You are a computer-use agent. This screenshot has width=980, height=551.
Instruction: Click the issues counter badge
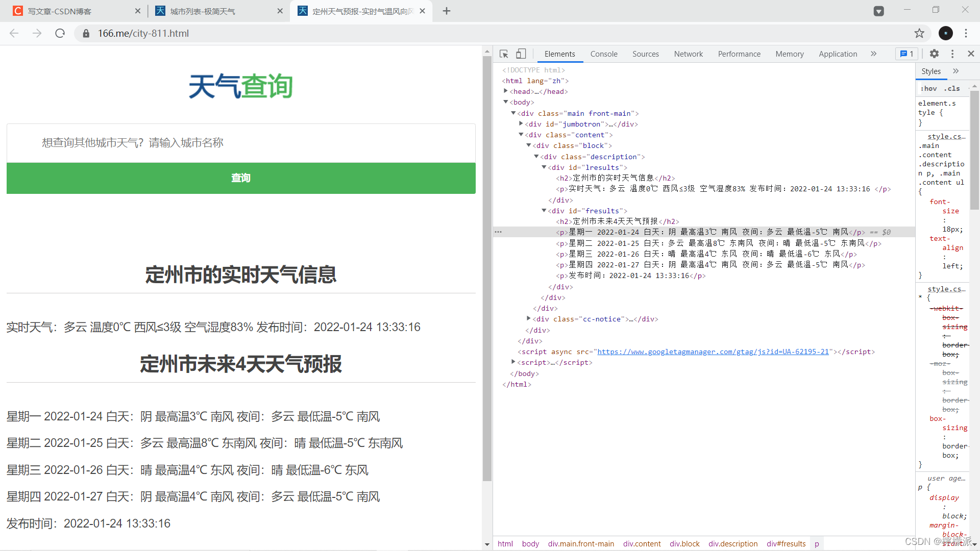point(907,54)
